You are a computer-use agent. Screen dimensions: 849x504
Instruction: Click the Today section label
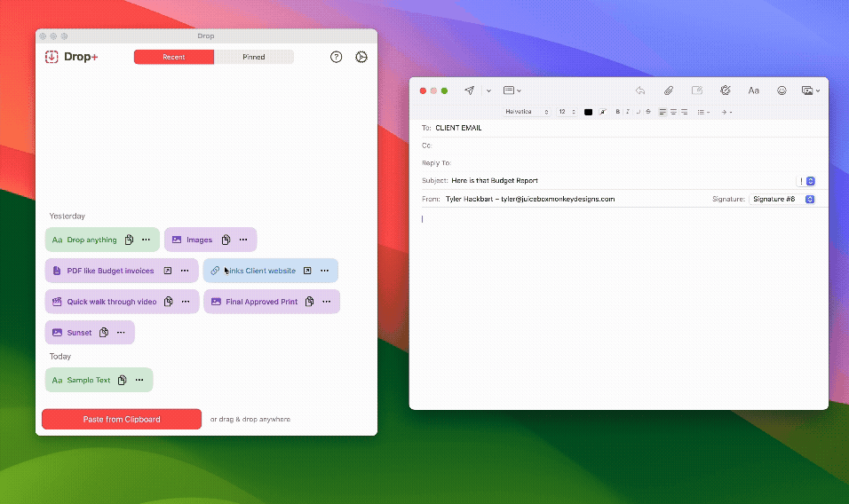60,357
